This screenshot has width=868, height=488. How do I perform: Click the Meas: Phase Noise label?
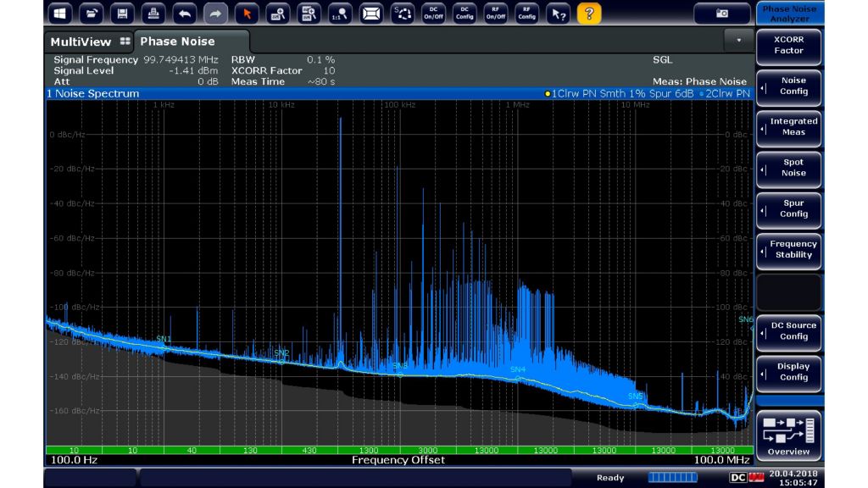click(699, 82)
